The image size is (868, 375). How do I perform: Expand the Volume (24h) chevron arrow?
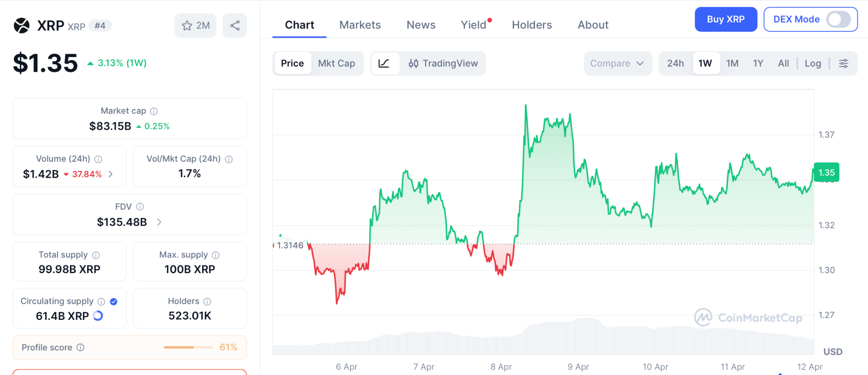[x=111, y=174]
